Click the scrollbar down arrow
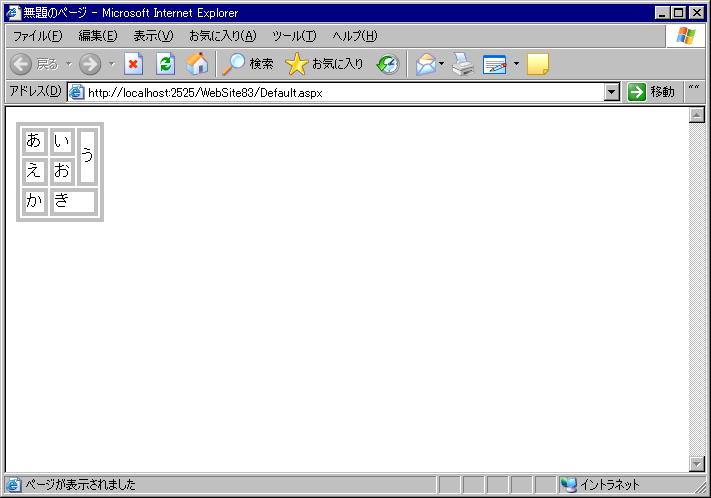This screenshot has width=711, height=498. pos(696,464)
